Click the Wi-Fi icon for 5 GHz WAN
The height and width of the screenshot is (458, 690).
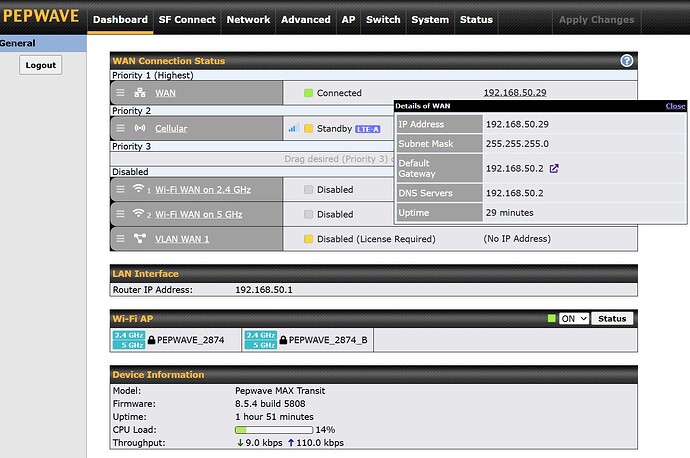[x=139, y=213]
